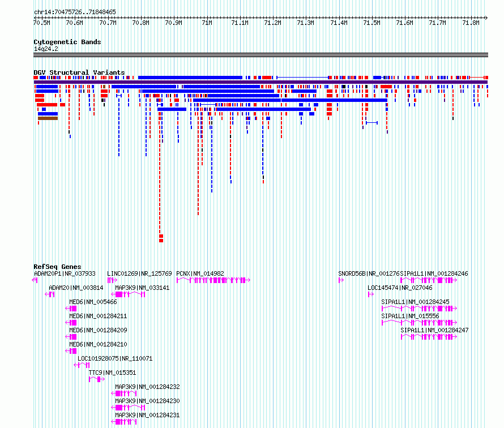Click the brown DGV variant bar
The width and height of the screenshot is (504, 428).
click(48, 118)
